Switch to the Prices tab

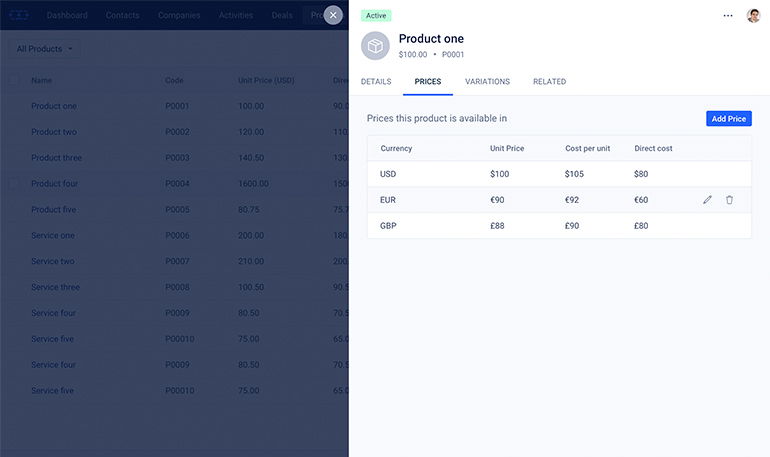tap(428, 81)
